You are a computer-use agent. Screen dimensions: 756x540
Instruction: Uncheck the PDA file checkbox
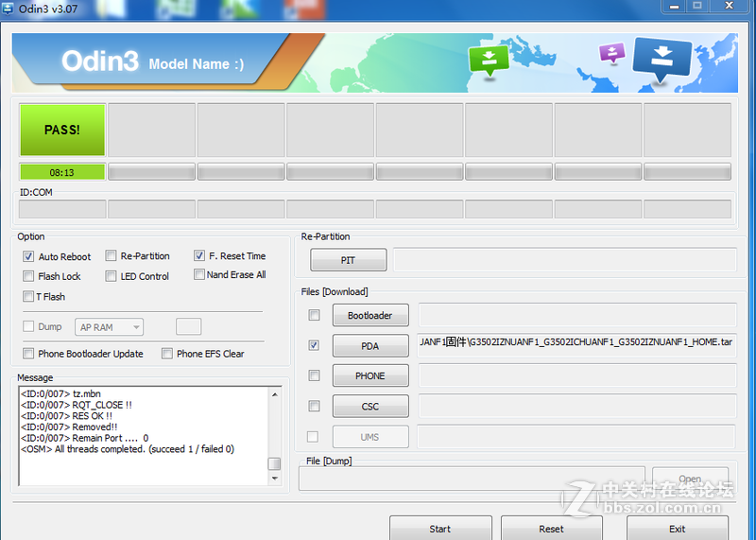pyautogui.click(x=314, y=345)
